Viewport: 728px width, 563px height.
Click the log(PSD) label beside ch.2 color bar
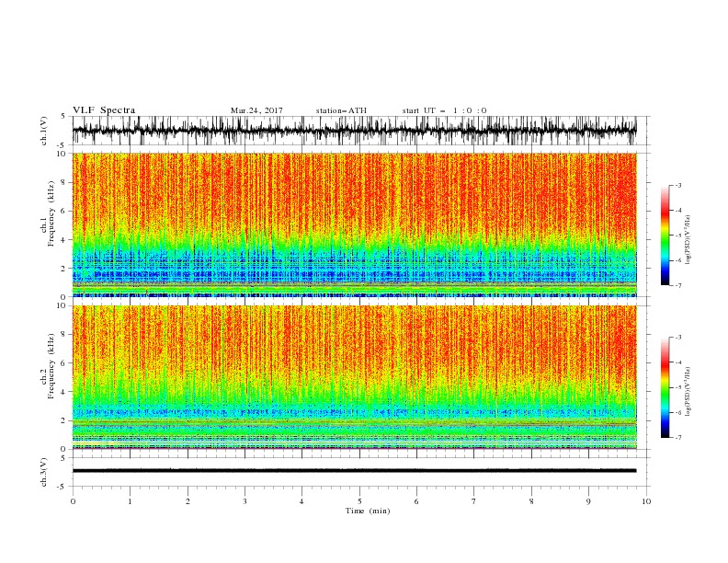pyautogui.click(x=688, y=391)
